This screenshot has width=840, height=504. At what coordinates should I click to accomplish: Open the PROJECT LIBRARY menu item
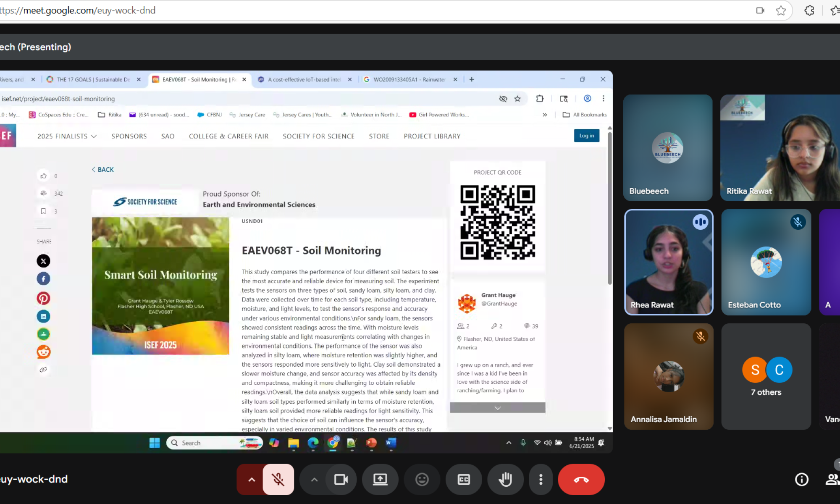coord(432,136)
